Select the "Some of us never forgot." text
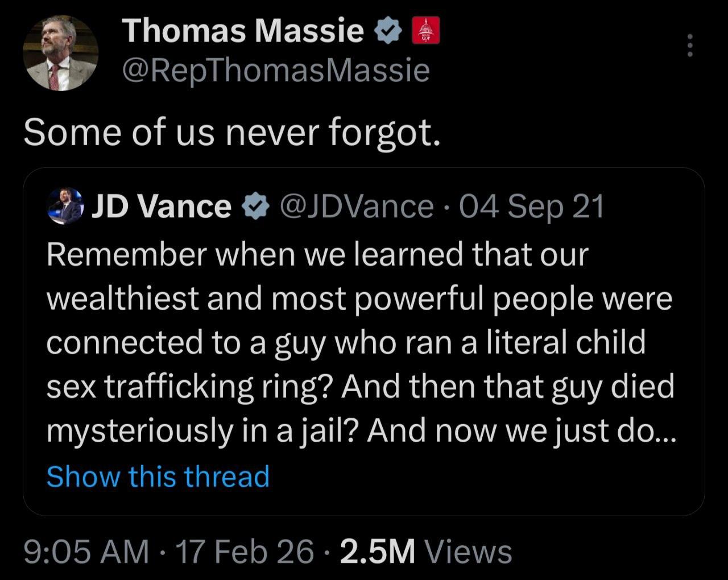 (x=231, y=133)
